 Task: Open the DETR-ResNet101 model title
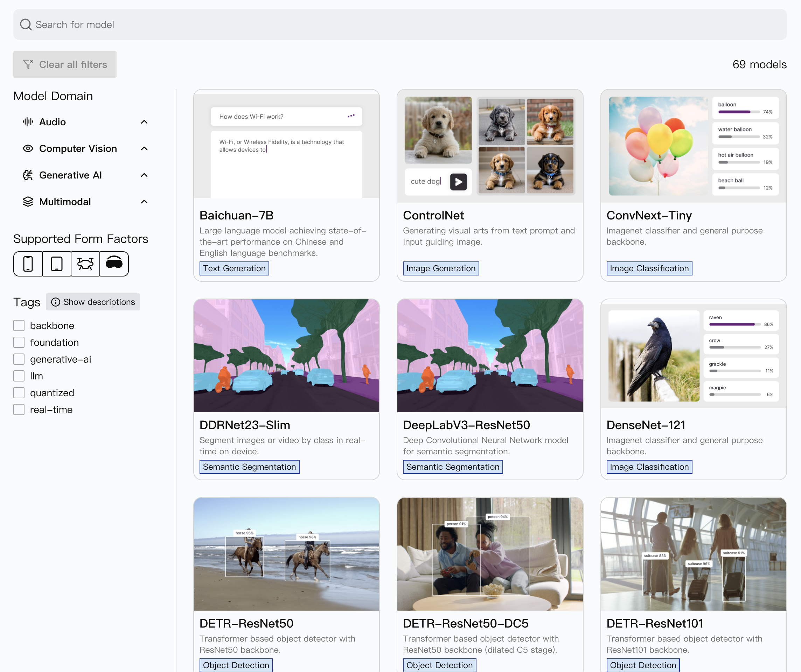tap(655, 623)
